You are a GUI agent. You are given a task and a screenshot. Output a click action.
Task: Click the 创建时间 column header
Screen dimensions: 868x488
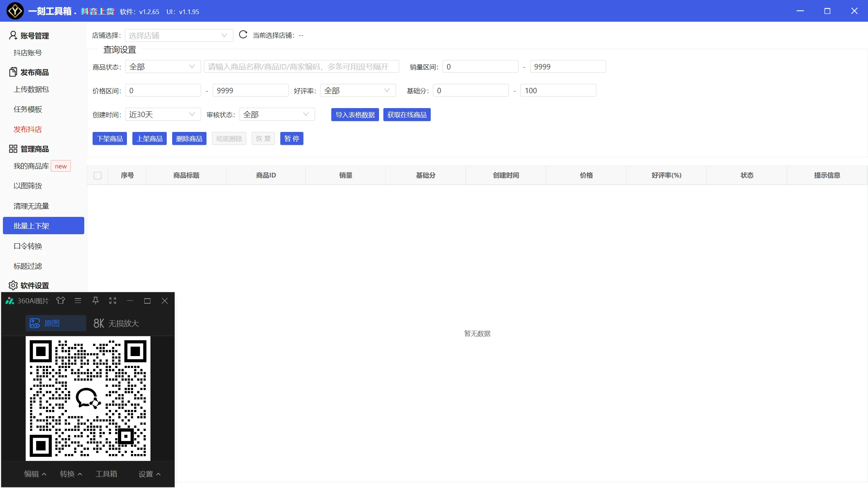tap(506, 175)
